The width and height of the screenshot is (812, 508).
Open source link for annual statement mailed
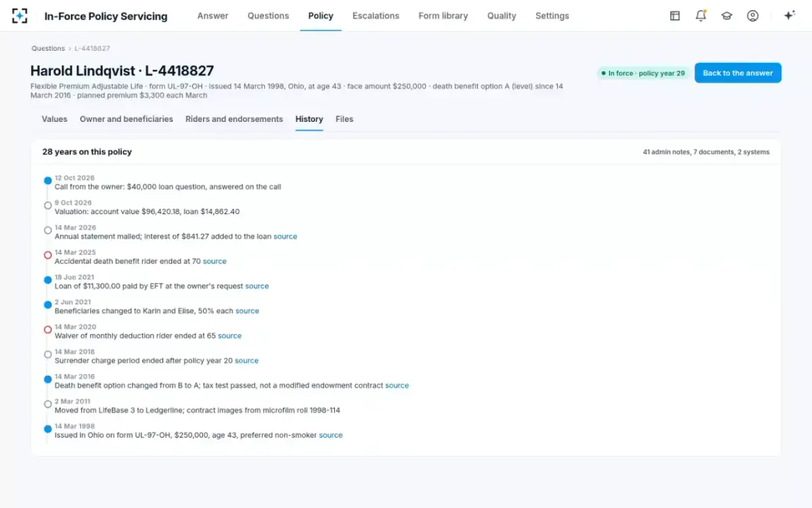(x=286, y=236)
